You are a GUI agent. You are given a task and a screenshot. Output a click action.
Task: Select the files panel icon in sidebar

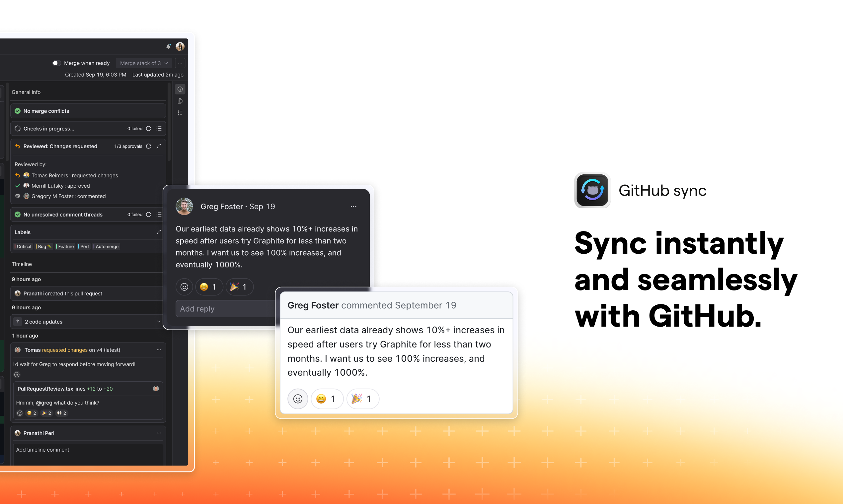pos(180,101)
